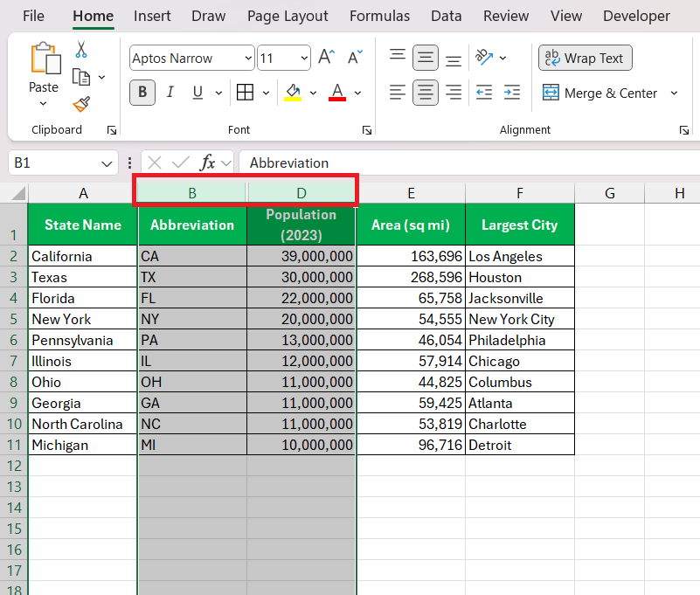Select the California cell
Viewport: 700px width, 595px height.
pos(83,256)
